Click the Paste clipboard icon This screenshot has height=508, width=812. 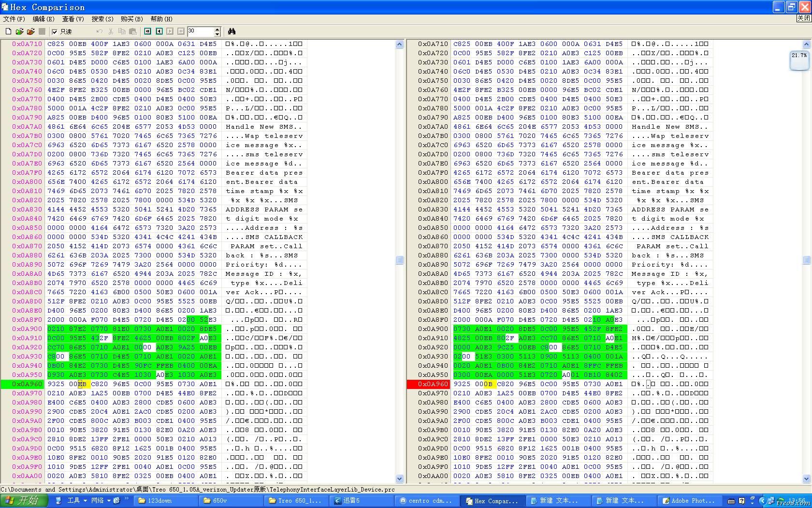click(x=132, y=31)
